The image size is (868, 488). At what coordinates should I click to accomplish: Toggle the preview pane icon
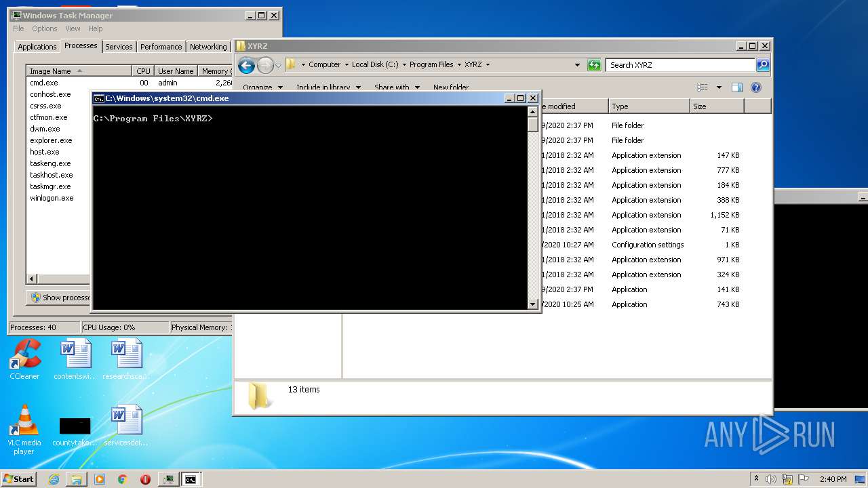(737, 87)
